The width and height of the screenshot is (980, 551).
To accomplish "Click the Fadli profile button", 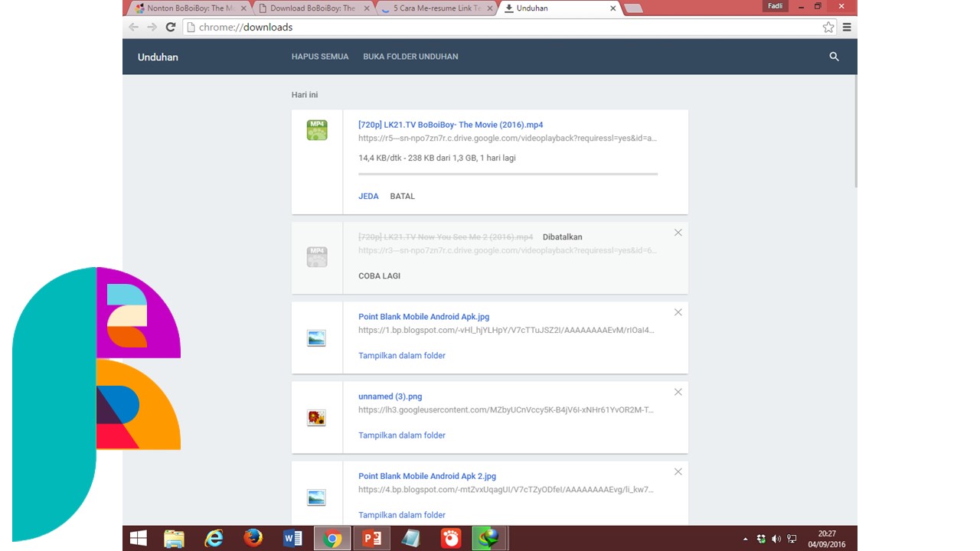I will (x=776, y=6).
